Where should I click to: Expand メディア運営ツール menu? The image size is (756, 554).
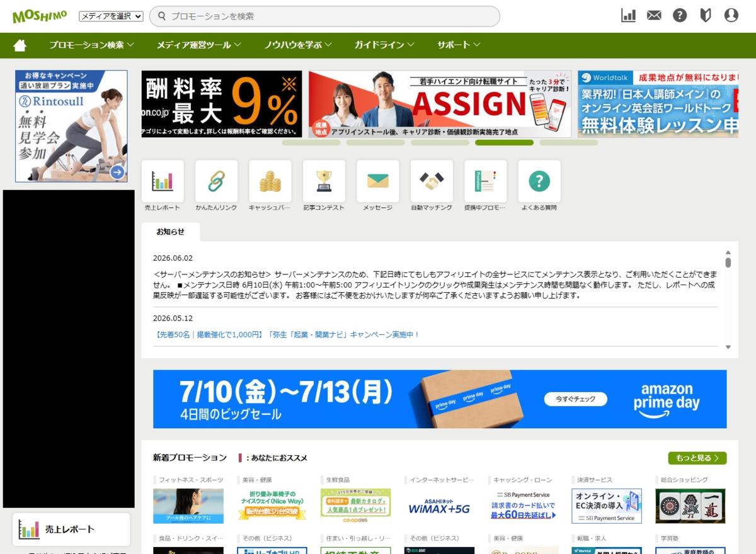(x=199, y=45)
